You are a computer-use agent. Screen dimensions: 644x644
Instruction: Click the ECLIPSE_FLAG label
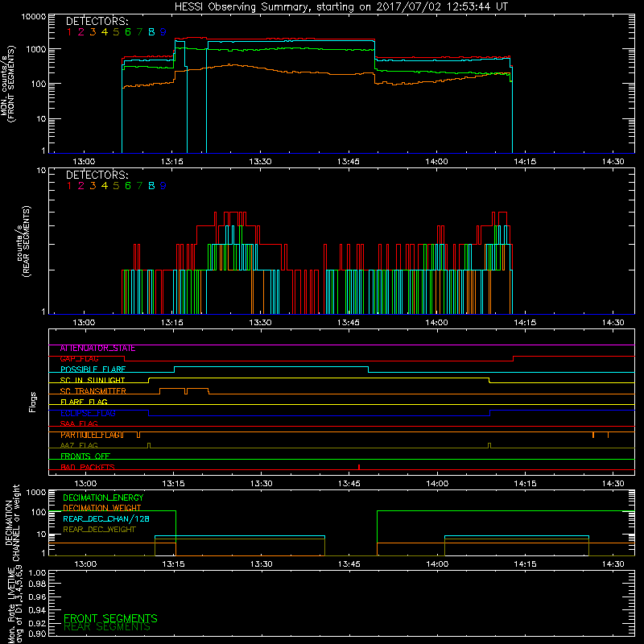[x=88, y=413]
